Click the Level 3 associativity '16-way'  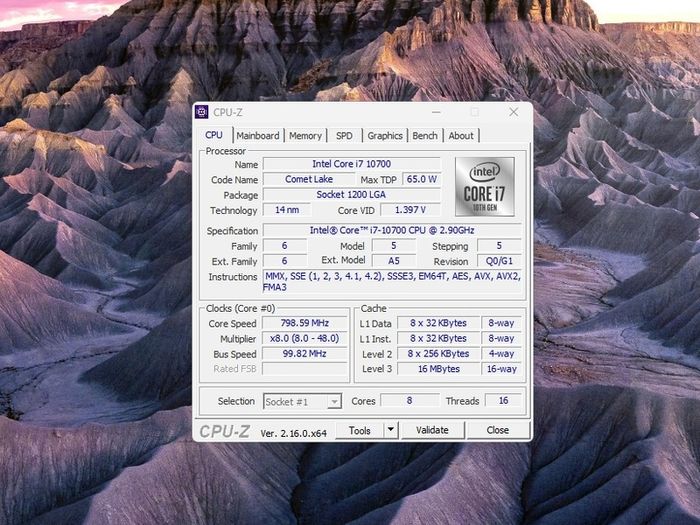pos(501,369)
